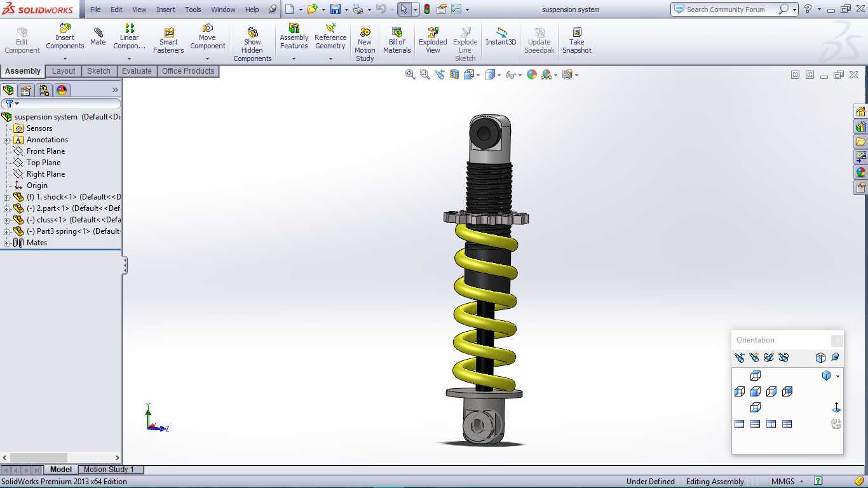This screenshot has width=868, height=488.
Task: Open the Insert Components dropdown arrow
Action: [x=65, y=59]
